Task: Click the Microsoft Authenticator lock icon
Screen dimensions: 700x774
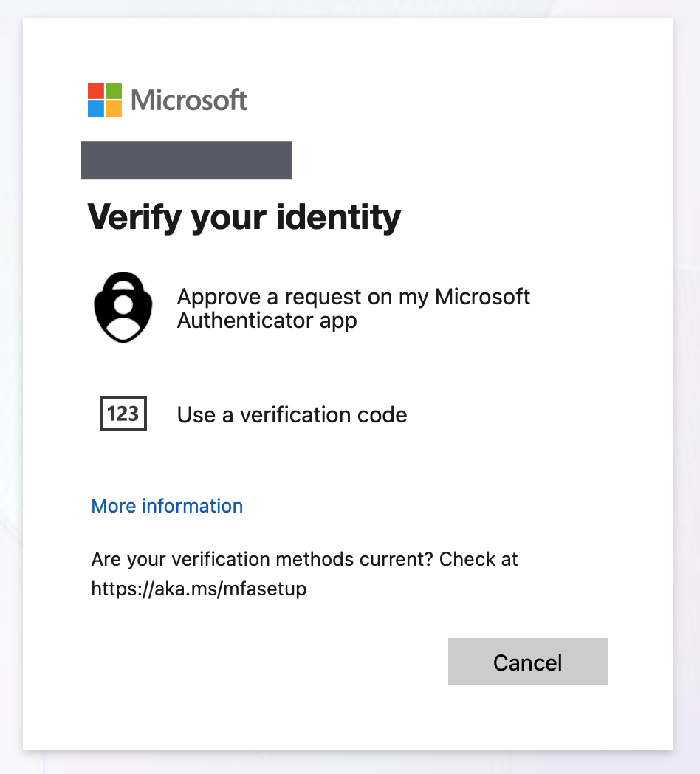Action: tap(123, 307)
